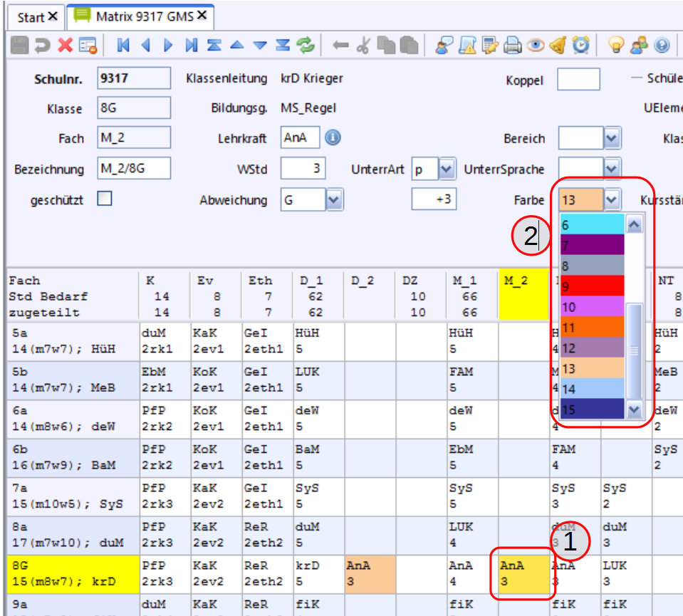Select the peach D_2 AnA cell in 8G row

[370, 574]
